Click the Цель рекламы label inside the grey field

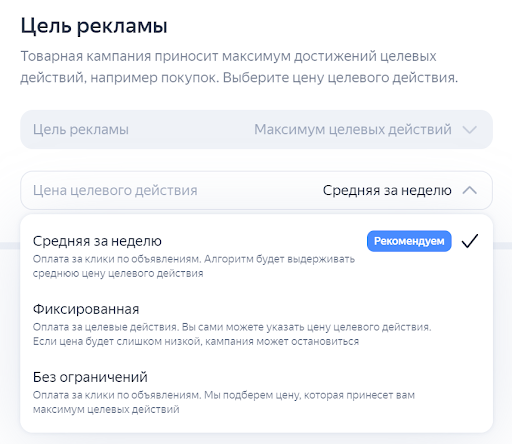[81, 130]
